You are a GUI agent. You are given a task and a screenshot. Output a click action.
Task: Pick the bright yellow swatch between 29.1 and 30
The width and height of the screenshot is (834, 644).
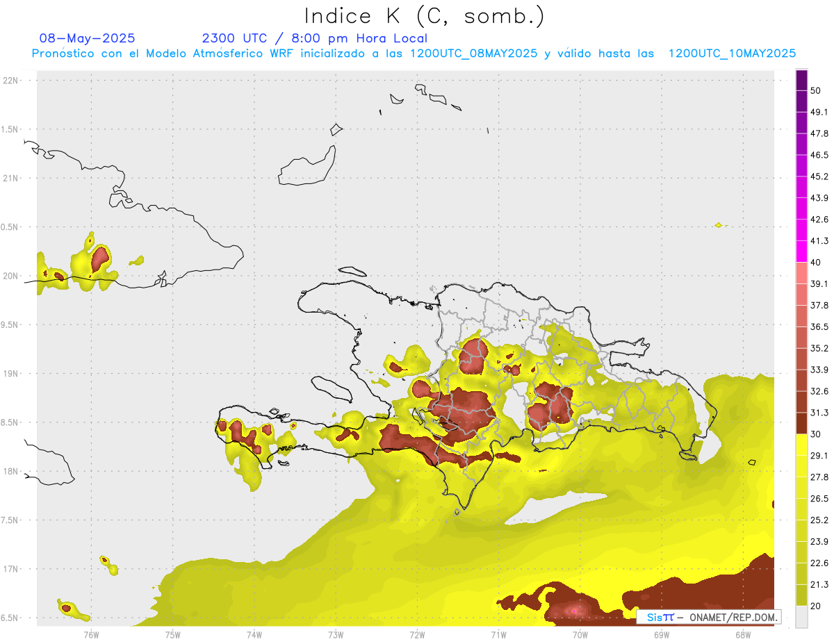coord(801,445)
